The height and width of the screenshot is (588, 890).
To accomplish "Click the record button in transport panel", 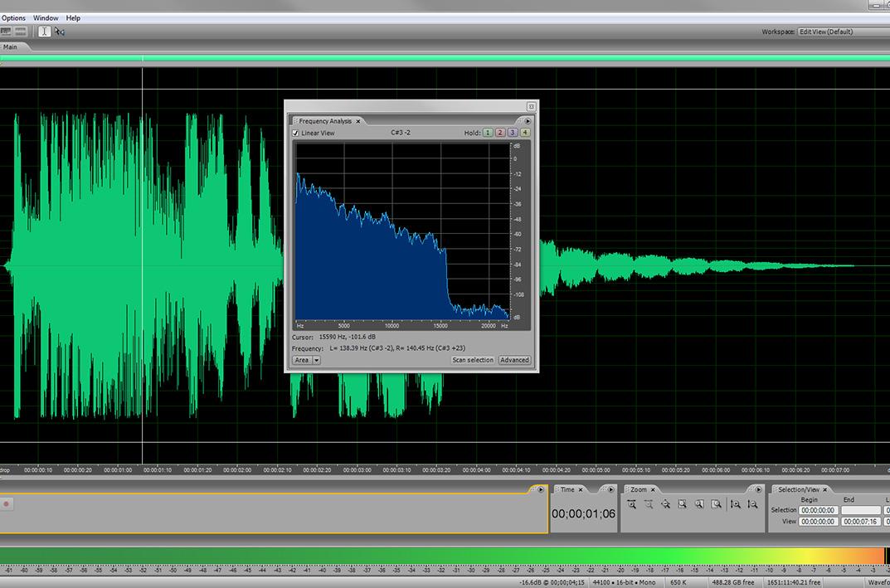I will (x=7, y=503).
